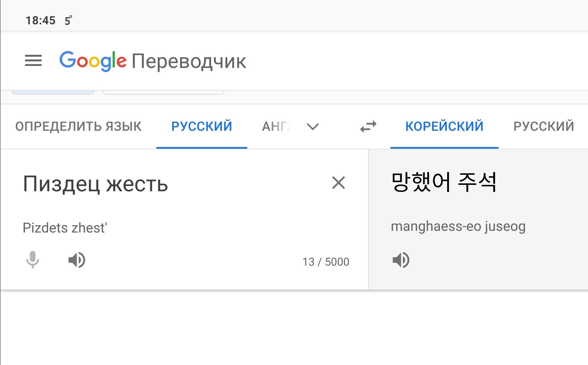Select Русский as the source language

point(202,126)
